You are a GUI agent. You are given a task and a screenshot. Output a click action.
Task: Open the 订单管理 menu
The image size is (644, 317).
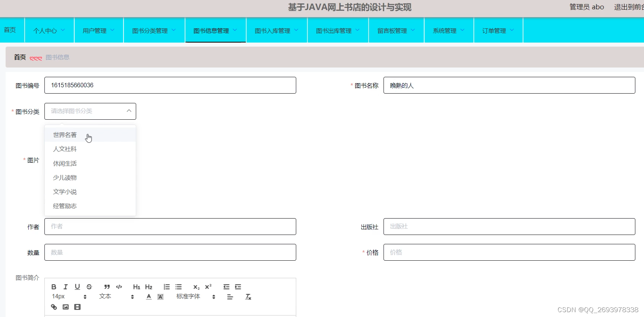pos(498,31)
